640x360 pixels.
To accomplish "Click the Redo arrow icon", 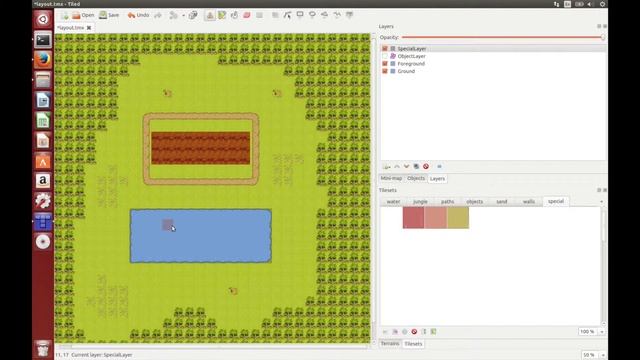I will pos(158,15).
